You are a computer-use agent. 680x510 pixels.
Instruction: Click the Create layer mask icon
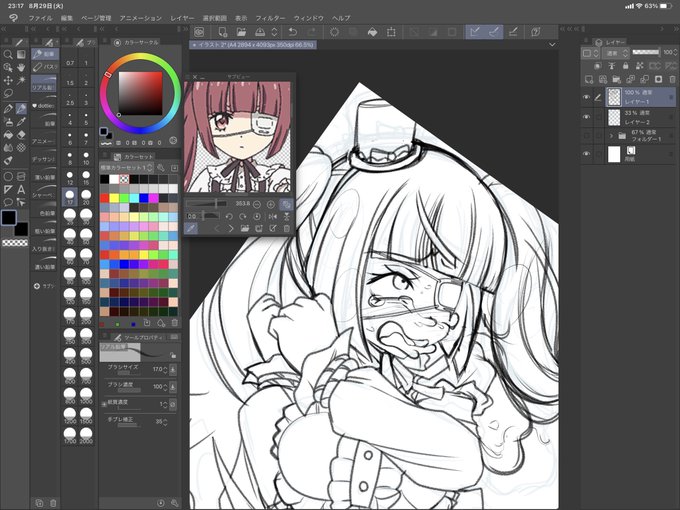658,79
